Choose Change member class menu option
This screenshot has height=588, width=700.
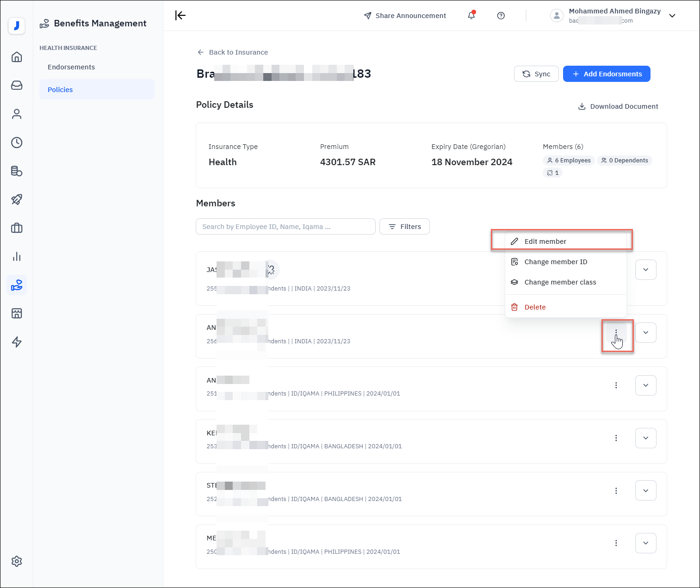560,282
